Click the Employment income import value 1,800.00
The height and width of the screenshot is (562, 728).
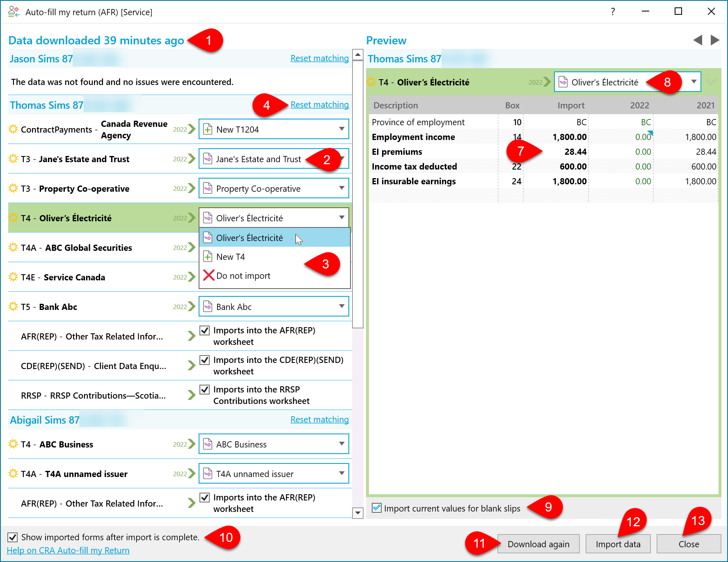(x=570, y=137)
